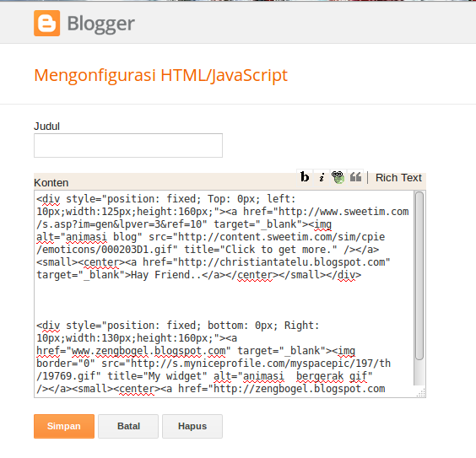Click the 'Mengonfigurasi HTML/JavaScript' heading
Screen dimensions: 476x458
click(160, 75)
